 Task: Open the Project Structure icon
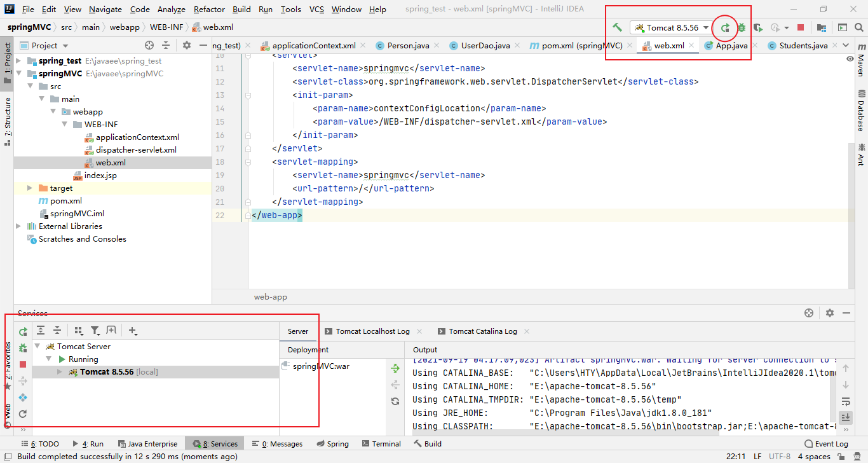822,27
